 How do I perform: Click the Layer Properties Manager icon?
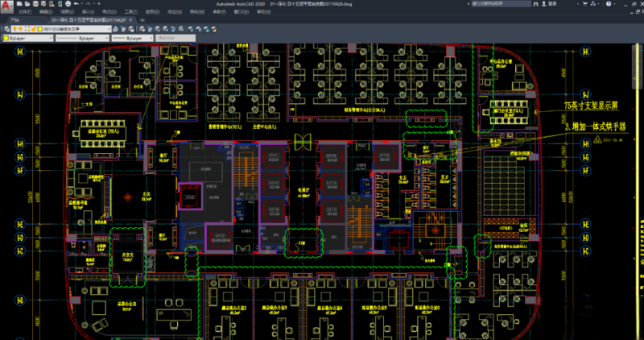pos(6,28)
